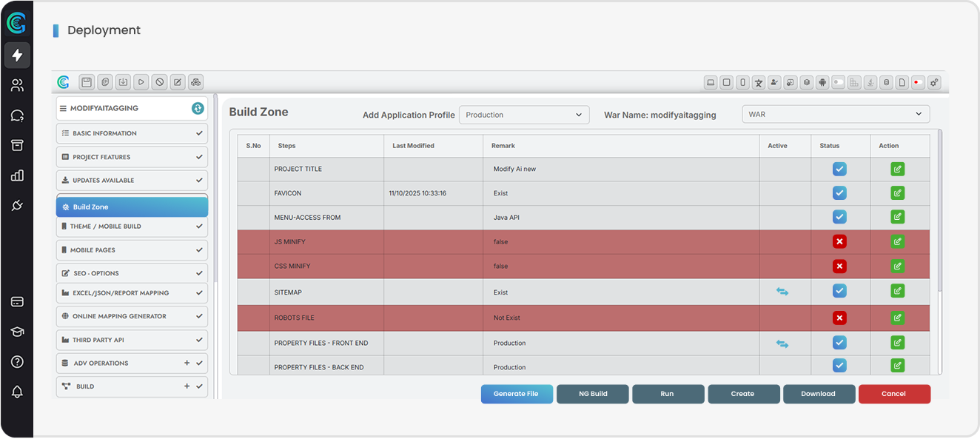980x439 pixels.
Task: Open the WAR file type dropdown
Action: 836,114
